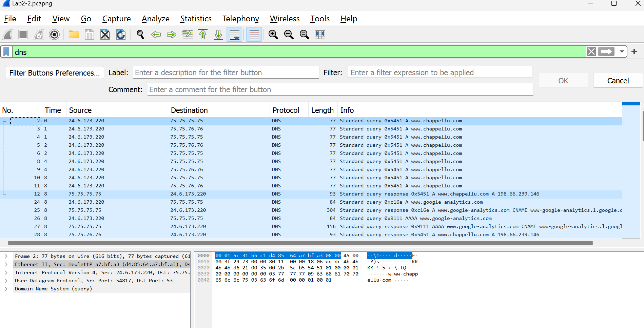Image resolution: width=644 pixels, height=328 pixels.
Task: Open the File menu
Action: coord(10,19)
